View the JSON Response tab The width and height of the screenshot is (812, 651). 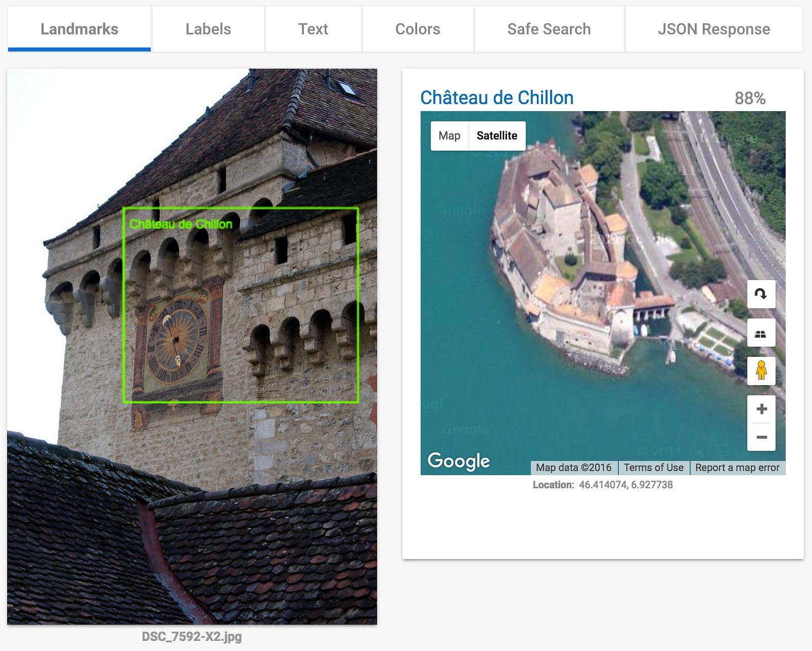[x=714, y=29]
